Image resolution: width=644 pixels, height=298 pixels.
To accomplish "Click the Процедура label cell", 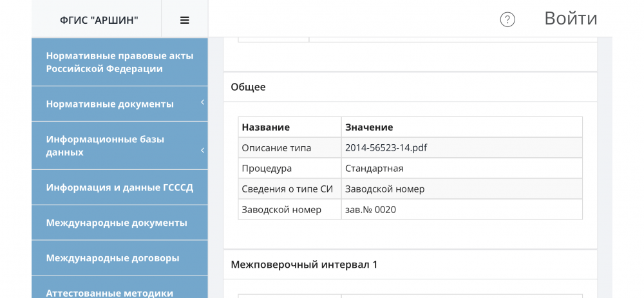I will (x=290, y=168).
